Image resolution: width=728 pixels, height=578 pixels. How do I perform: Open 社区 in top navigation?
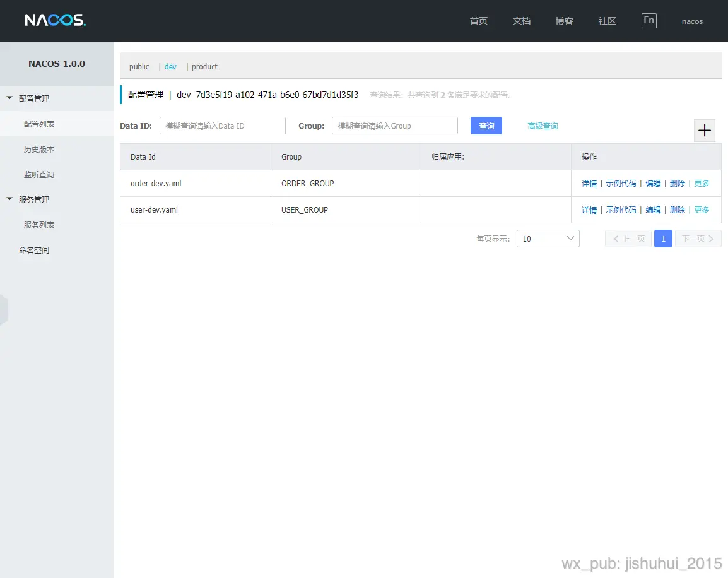607,21
